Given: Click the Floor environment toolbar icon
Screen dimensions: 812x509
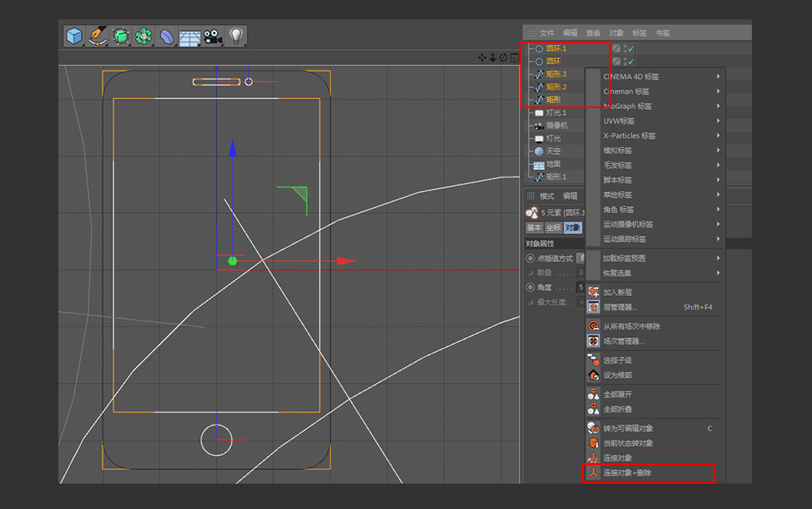Looking at the screenshot, I should tap(190, 36).
